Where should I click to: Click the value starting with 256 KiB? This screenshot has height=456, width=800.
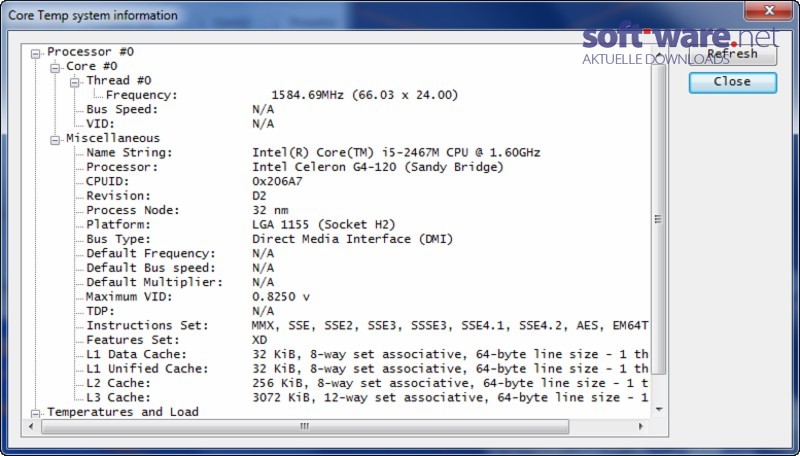pyautogui.click(x=450, y=383)
